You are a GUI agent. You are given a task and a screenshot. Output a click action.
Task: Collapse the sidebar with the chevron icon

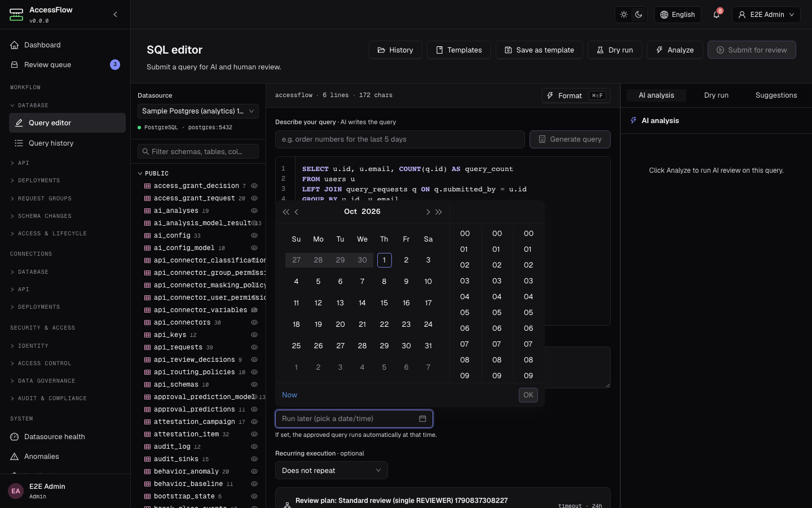click(115, 15)
